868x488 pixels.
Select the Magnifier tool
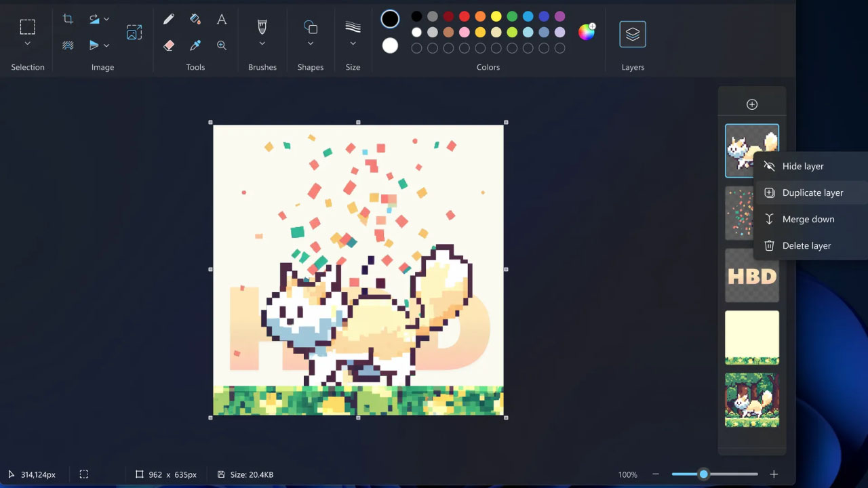tap(222, 45)
